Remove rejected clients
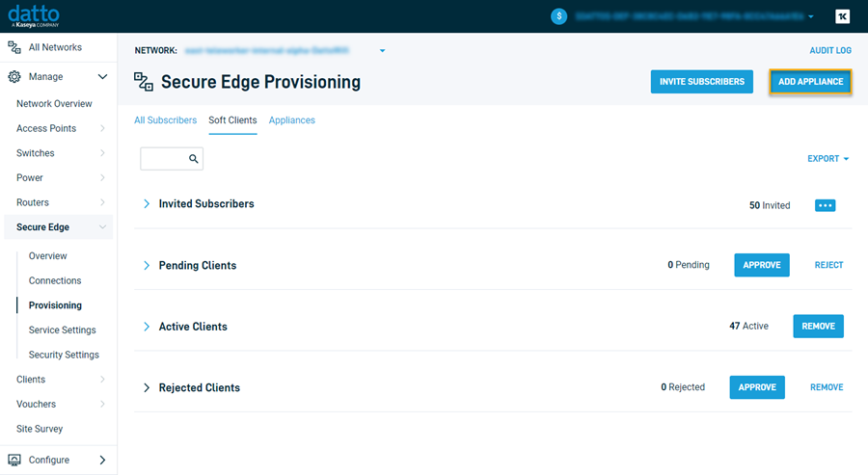The height and width of the screenshot is (475, 868). click(827, 387)
